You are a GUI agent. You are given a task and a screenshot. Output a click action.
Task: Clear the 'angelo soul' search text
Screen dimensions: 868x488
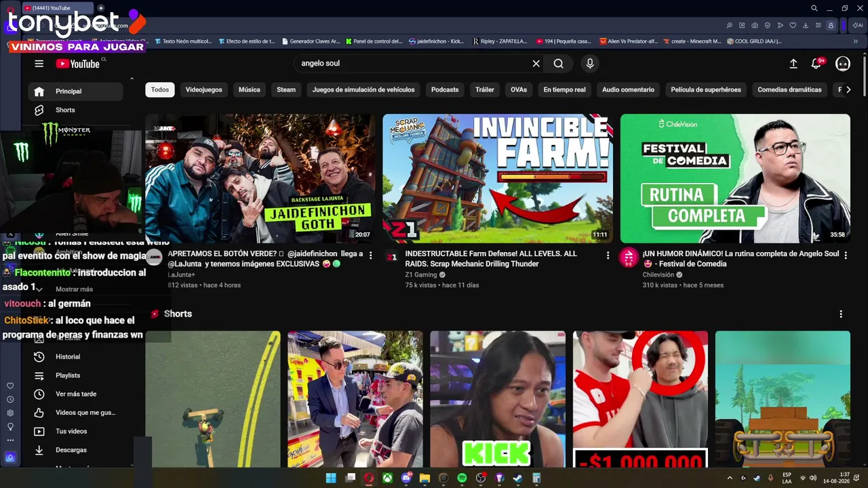(x=536, y=64)
